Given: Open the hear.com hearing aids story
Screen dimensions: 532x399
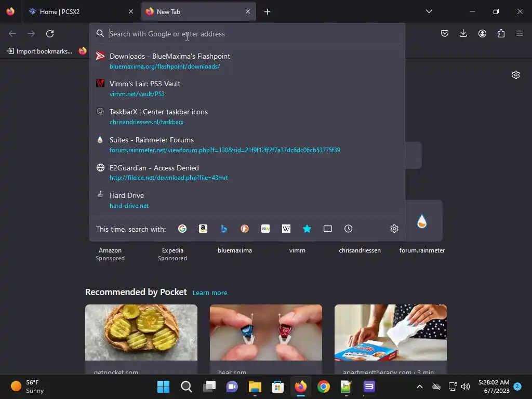Looking at the screenshot, I should [x=266, y=339].
